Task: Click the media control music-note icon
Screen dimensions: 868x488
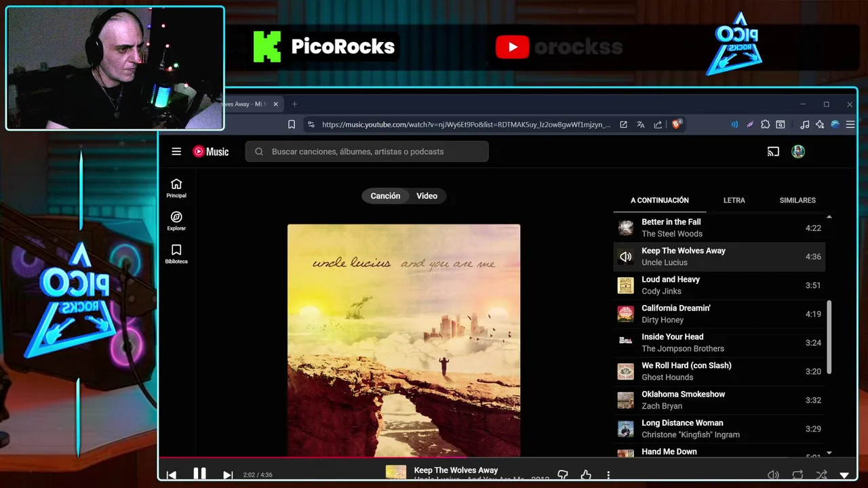Action: 804,125
